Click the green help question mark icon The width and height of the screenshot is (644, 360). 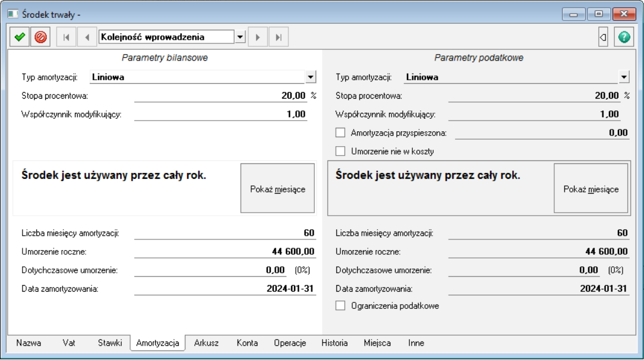(x=624, y=37)
